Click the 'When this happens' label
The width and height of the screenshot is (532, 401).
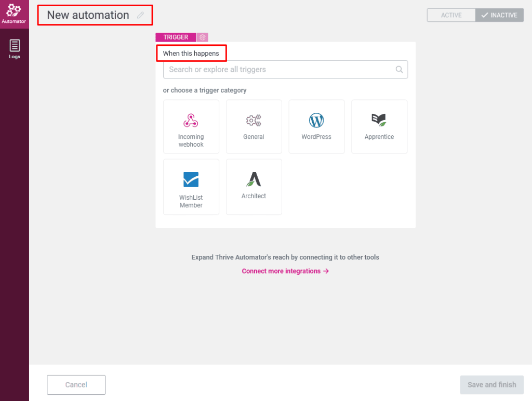191,53
